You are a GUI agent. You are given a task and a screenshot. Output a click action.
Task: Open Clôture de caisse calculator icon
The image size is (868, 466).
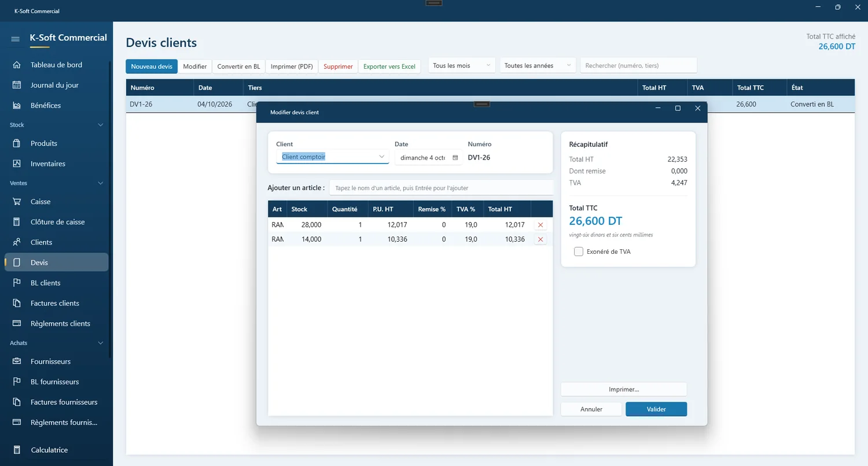pos(17,222)
